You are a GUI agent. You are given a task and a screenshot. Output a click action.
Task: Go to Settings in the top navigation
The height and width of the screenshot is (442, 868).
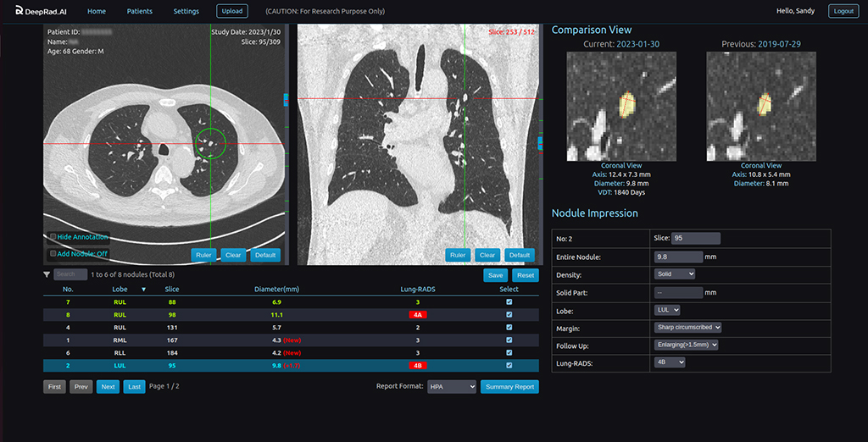186,12
